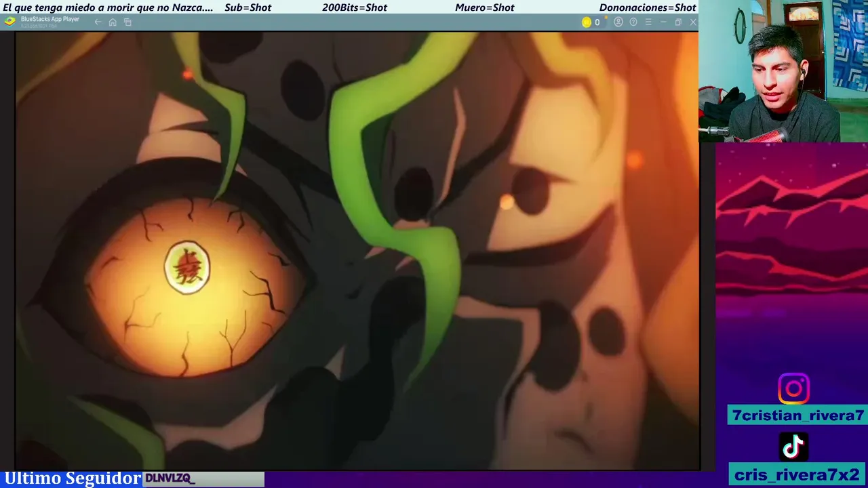The height and width of the screenshot is (488, 868).
Task: Click the BlueStacks gold coin icon
Action: pyautogui.click(x=587, y=22)
